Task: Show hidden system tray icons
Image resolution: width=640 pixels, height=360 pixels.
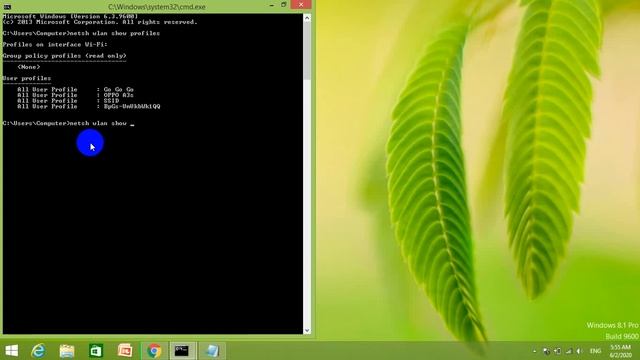Action: pos(535,351)
